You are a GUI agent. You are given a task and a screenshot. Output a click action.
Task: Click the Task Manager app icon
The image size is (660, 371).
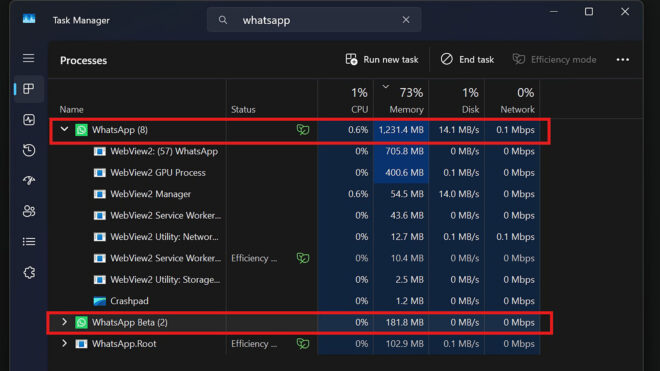29,19
